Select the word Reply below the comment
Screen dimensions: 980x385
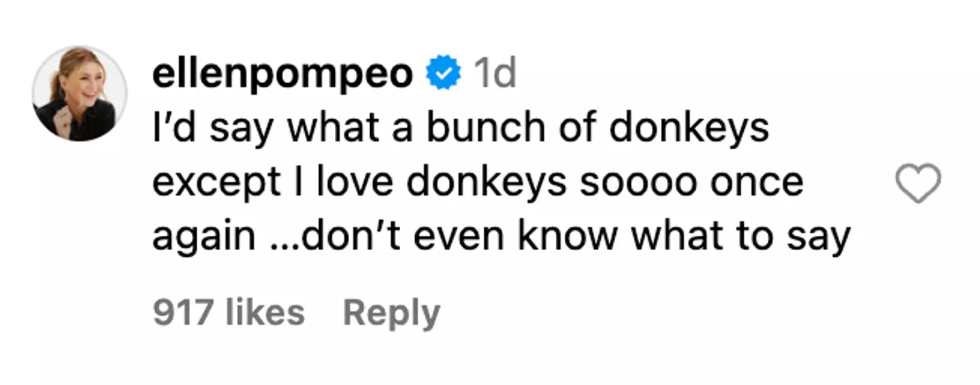point(391,313)
